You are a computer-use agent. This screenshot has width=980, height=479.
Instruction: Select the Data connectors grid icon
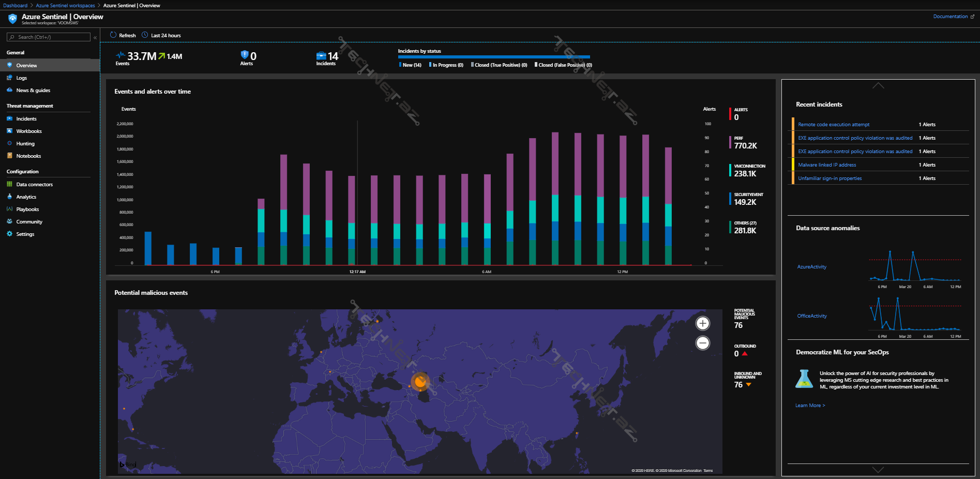9,184
